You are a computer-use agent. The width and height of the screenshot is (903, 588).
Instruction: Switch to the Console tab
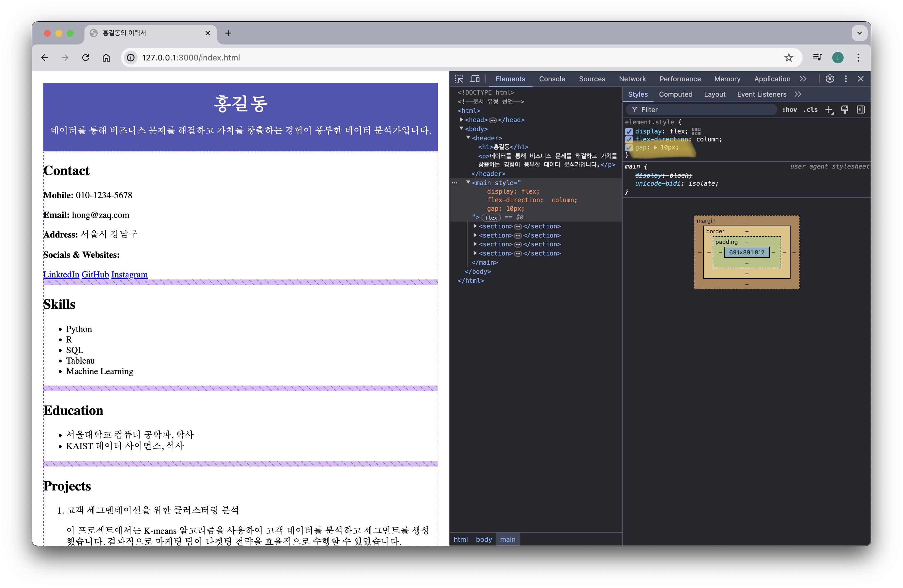pos(552,79)
